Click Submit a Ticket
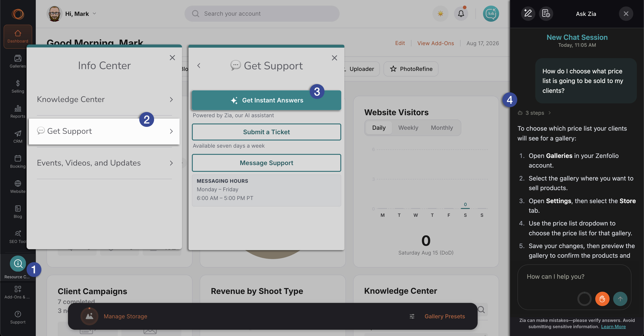The height and width of the screenshot is (336, 644). click(x=266, y=132)
